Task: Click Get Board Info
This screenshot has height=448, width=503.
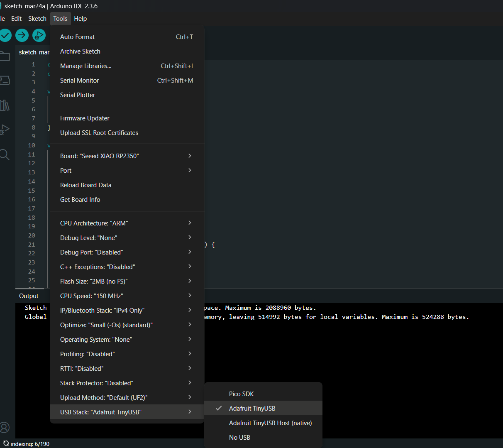Action: (127, 199)
